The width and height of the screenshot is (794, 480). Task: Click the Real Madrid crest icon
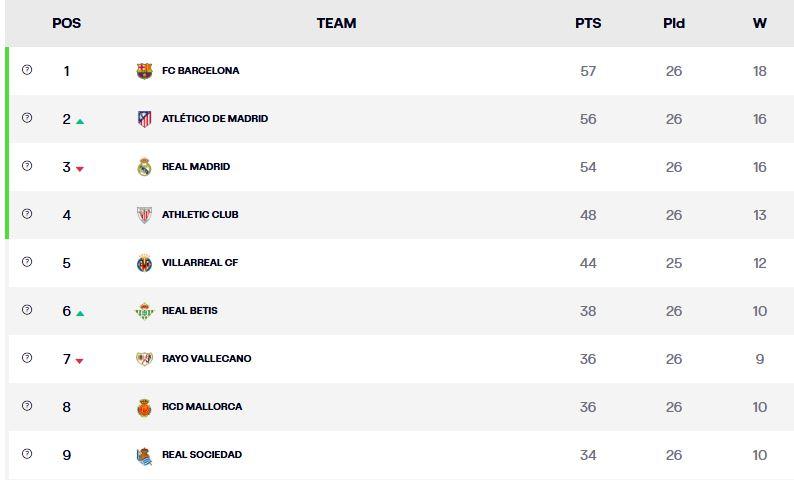point(144,167)
